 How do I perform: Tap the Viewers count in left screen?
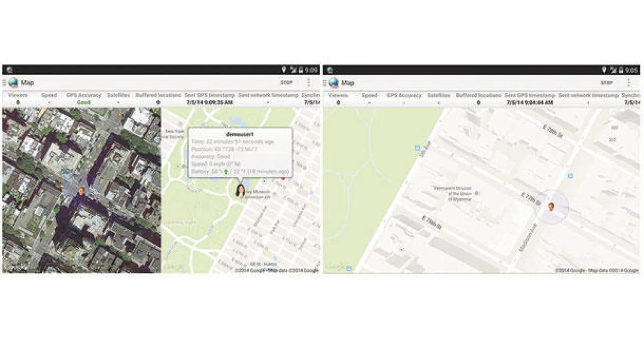coord(18,103)
